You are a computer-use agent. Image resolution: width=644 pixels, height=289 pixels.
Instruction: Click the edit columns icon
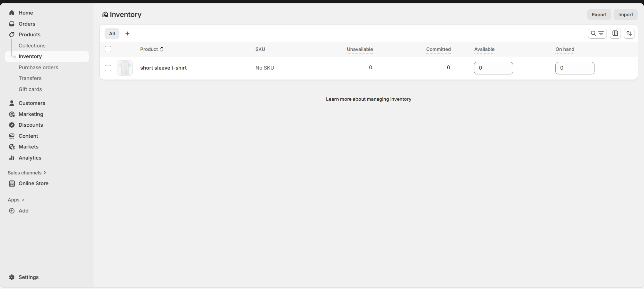[615, 34]
